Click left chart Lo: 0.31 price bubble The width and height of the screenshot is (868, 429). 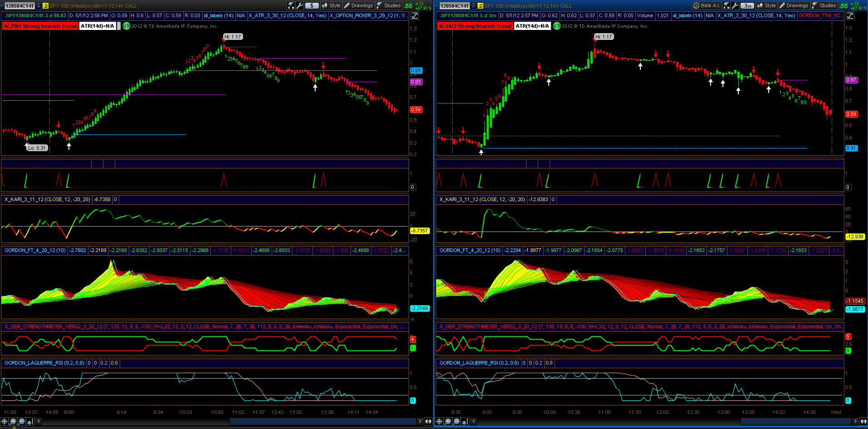coord(37,148)
